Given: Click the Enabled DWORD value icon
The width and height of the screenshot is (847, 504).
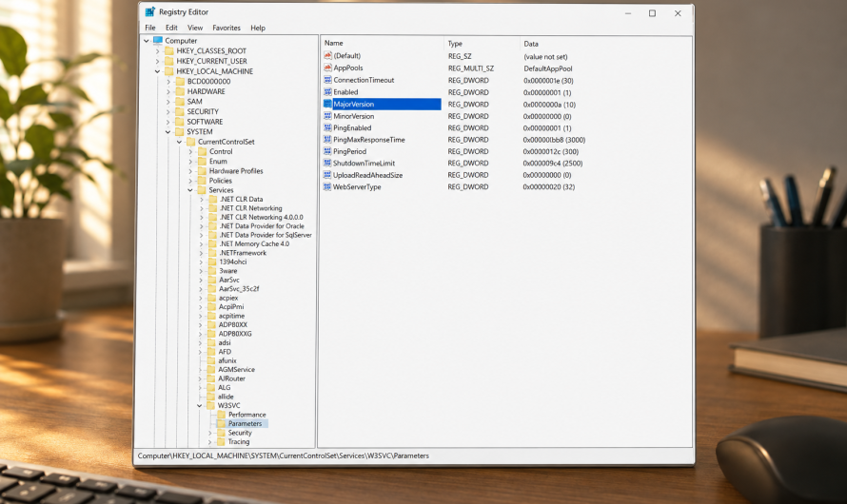Looking at the screenshot, I should 327,91.
